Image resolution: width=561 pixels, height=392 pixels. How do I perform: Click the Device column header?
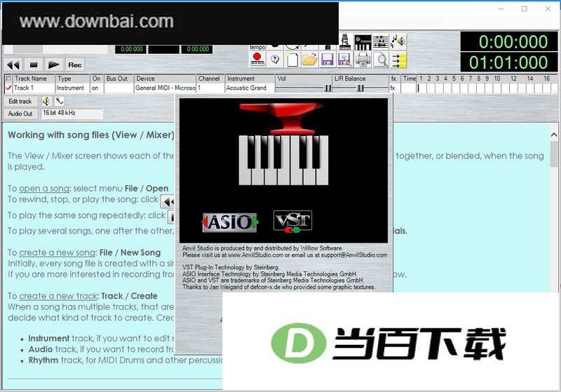coord(165,79)
